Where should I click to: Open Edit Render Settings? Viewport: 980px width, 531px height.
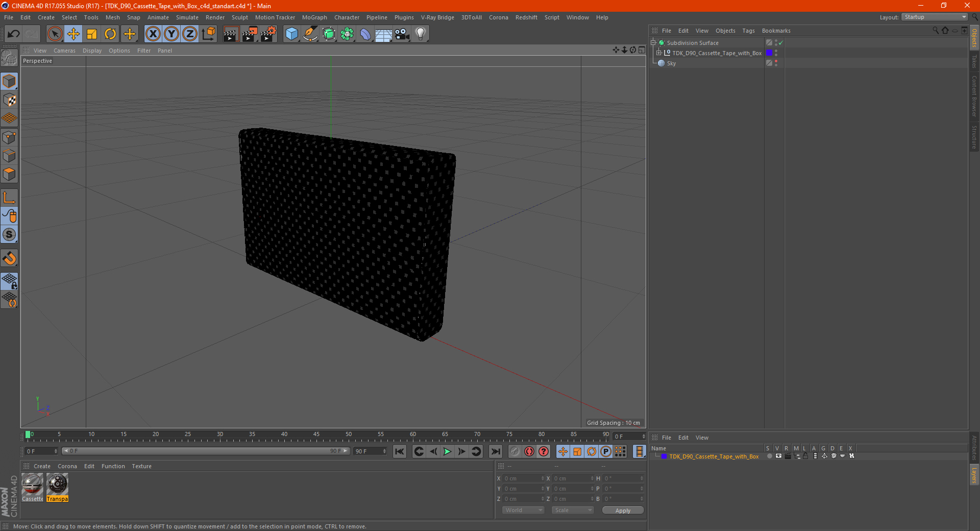coord(268,34)
